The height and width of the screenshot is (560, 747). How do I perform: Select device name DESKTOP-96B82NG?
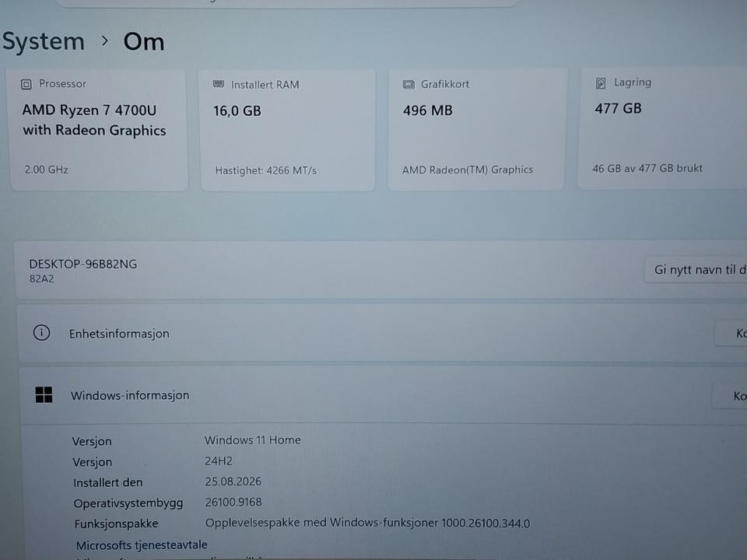click(83, 264)
